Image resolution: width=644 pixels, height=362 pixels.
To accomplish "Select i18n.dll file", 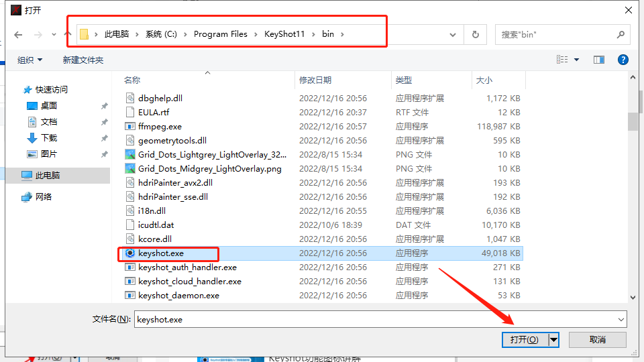I will coord(152,211).
